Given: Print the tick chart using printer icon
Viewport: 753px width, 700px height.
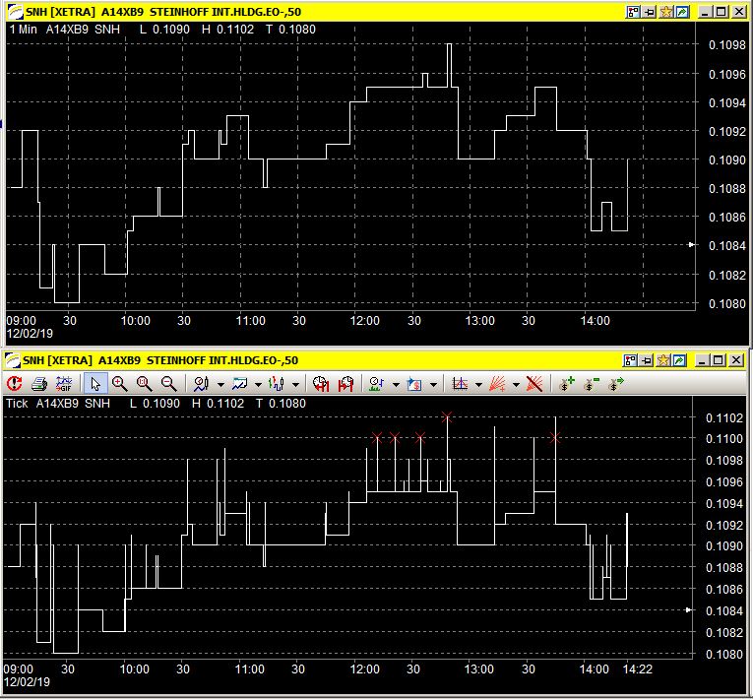Looking at the screenshot, I should pos(39,383).
